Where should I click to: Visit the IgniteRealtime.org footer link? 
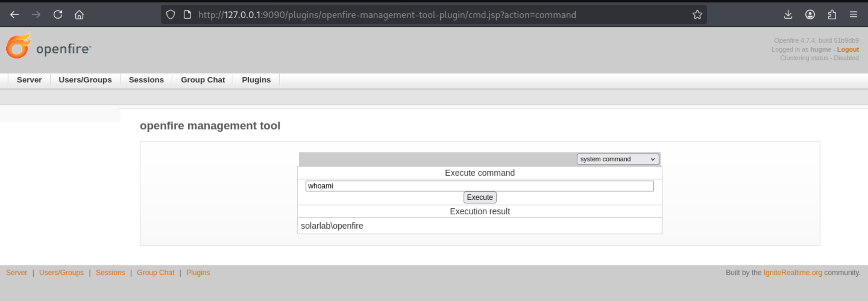click(793, 273)
